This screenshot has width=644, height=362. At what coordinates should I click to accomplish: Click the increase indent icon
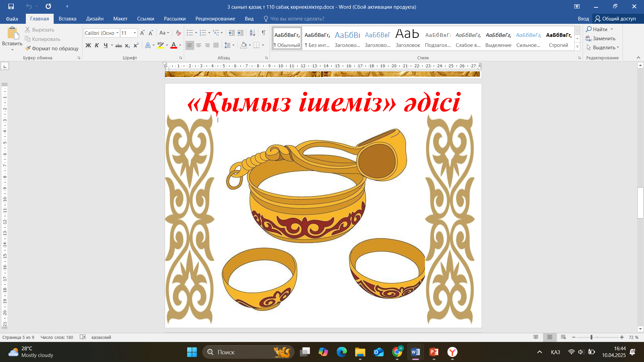coord(240,33)
